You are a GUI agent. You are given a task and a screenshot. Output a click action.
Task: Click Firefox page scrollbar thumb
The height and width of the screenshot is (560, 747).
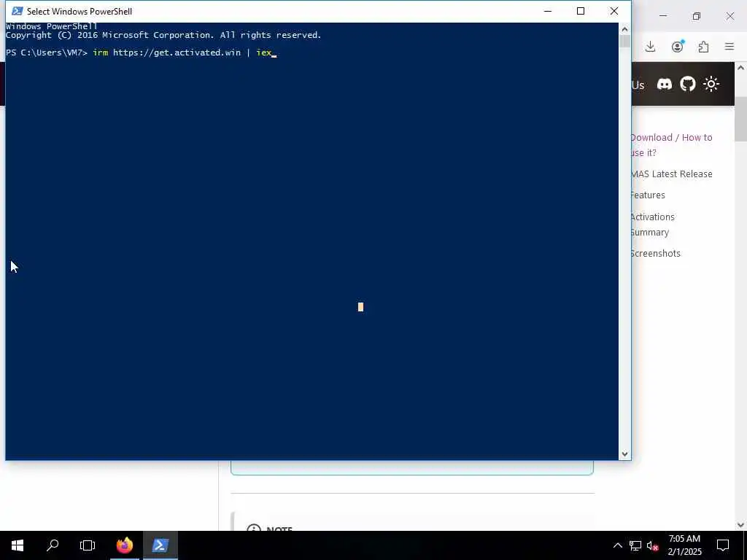(x=741, y=119)
